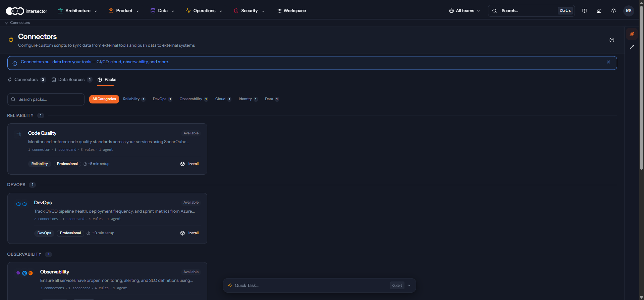The height and width of the screenshot is (300, 644).
Task: Click the Available badge on DevOps card
Action: [191, 203]
